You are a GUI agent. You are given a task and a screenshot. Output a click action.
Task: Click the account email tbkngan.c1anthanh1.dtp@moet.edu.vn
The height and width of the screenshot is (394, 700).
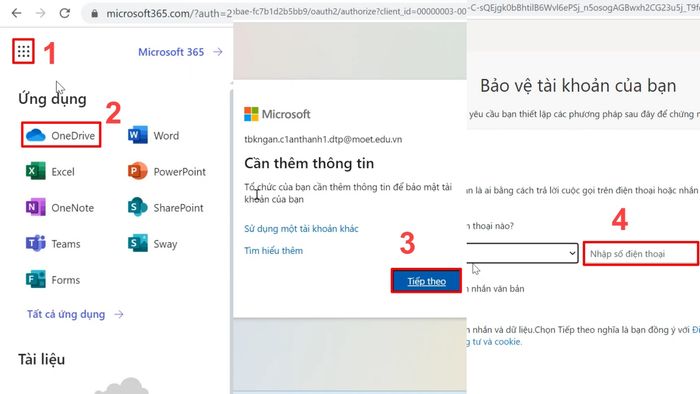[x=323, y=139]
